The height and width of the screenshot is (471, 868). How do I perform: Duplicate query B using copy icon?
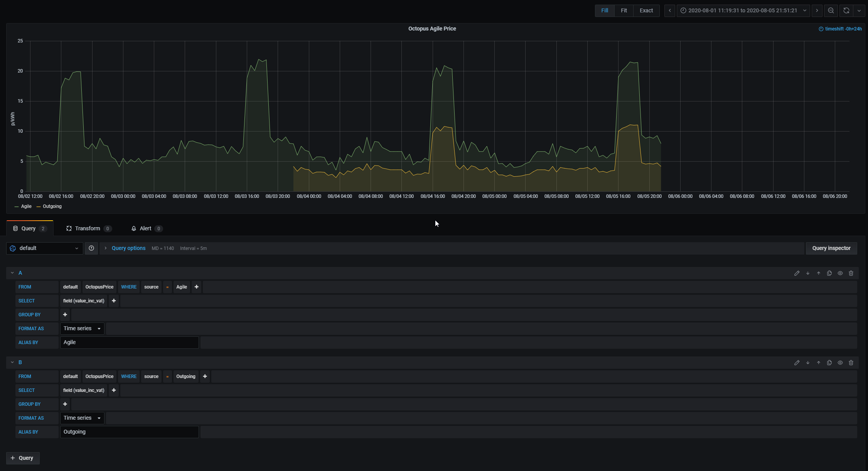pos(829,363)
